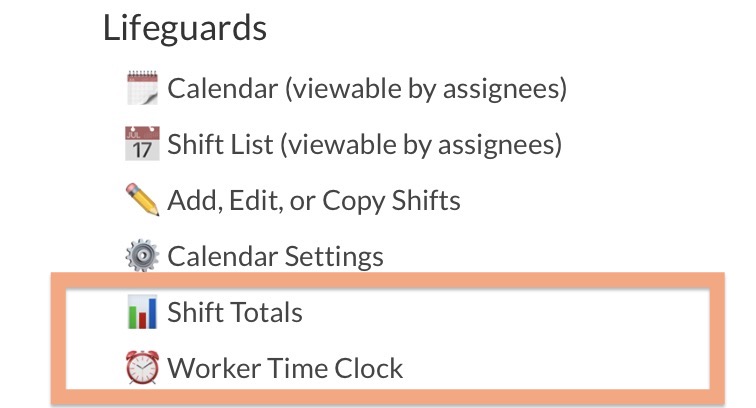Click the word "Clock" in Worker Time Clock
The height and width of the screenshot is (408, 756).
(x=366, y=368)
